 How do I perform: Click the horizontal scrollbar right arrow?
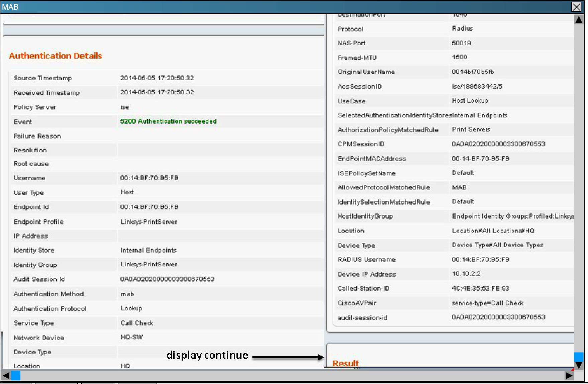tap(569, 376)
